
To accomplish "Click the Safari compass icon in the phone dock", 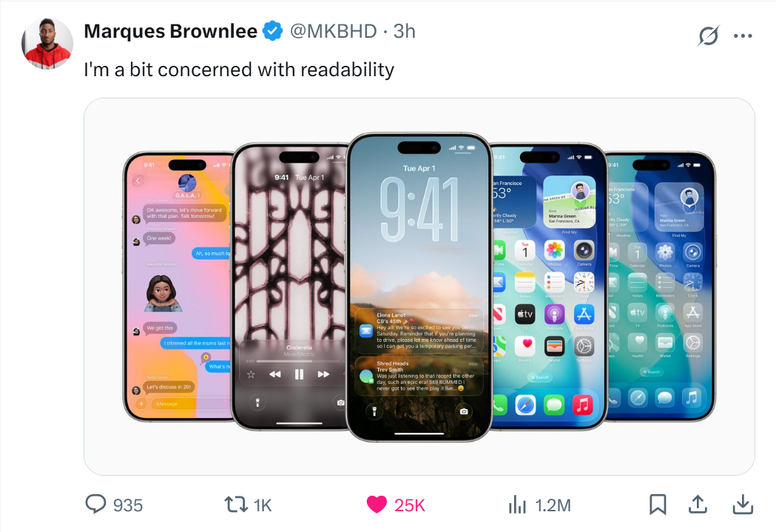I will click(x=525, y=405).
